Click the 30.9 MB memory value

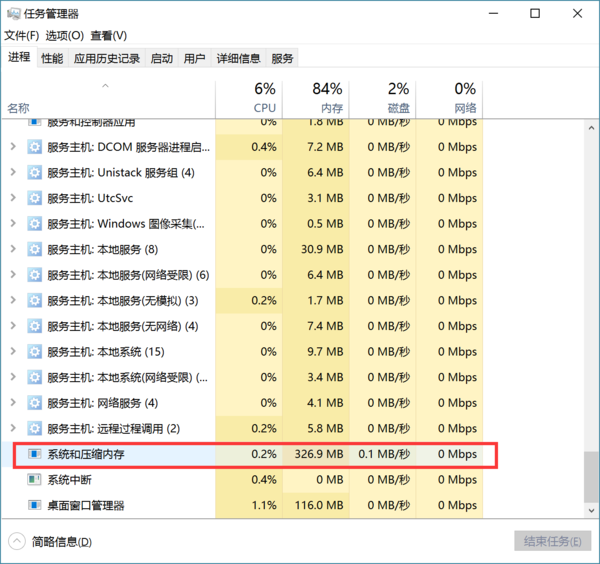pos(322,249)
